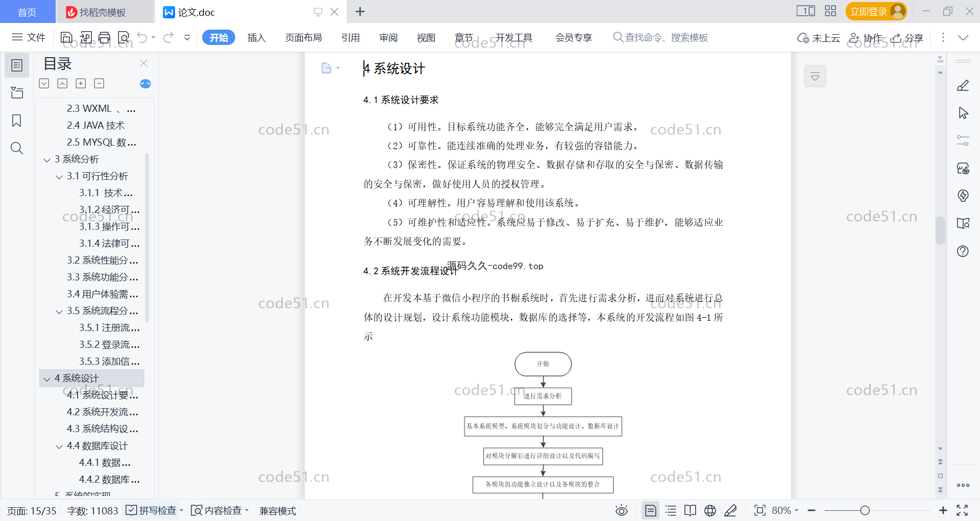Screen dimensions: 980x521
Task: Close the 目录 outline panel
Action: (144, 63)
